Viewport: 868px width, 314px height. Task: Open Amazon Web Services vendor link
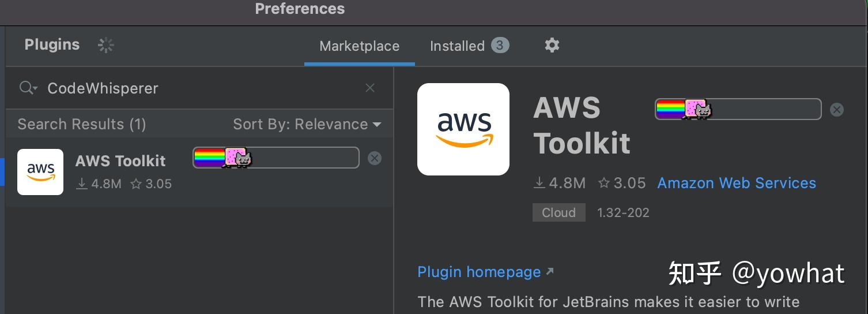pos(737,183)
